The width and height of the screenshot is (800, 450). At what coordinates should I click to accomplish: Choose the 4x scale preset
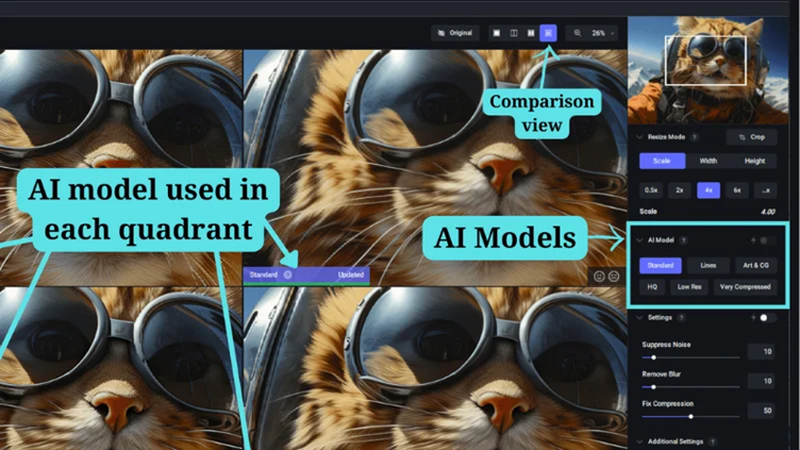pos(709,190)
